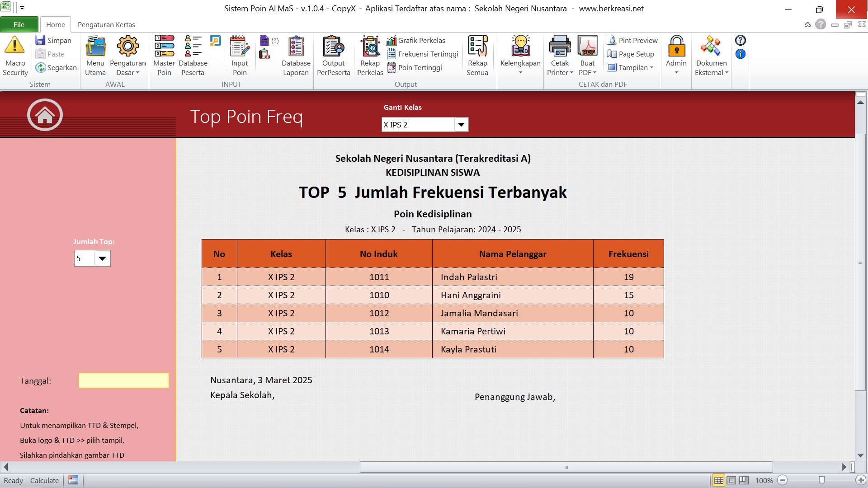This screenshot has width=868, height=488.
Task: Open Macro Security warning icon
Action: point(15,46)
